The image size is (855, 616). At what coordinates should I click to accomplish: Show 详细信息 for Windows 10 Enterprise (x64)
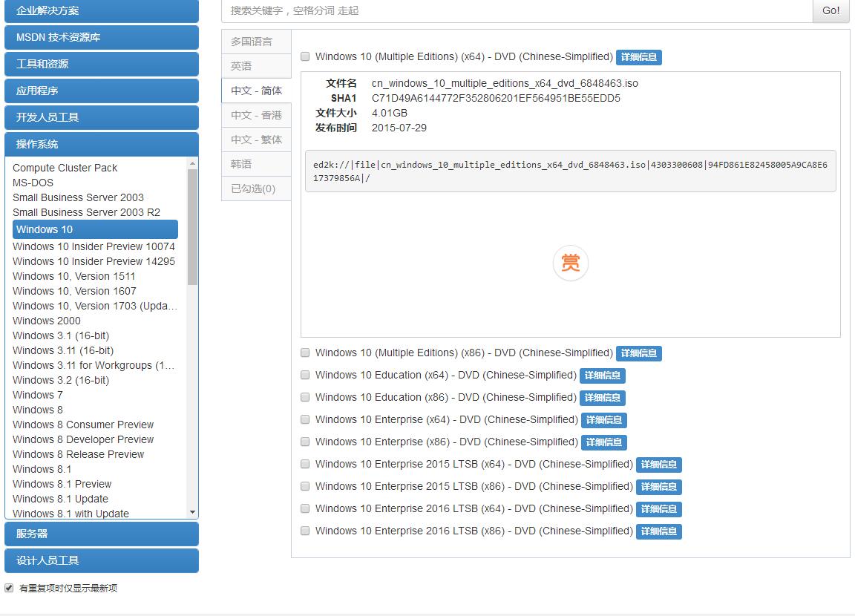[603, 420]
